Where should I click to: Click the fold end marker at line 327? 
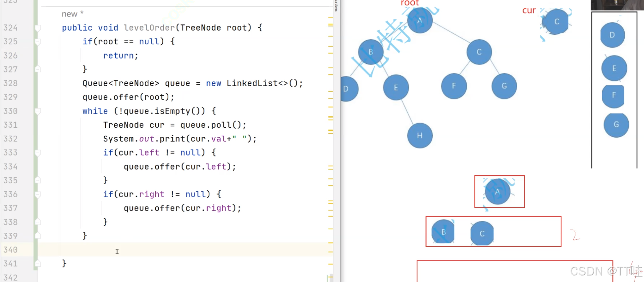click(x=37, y=69)
